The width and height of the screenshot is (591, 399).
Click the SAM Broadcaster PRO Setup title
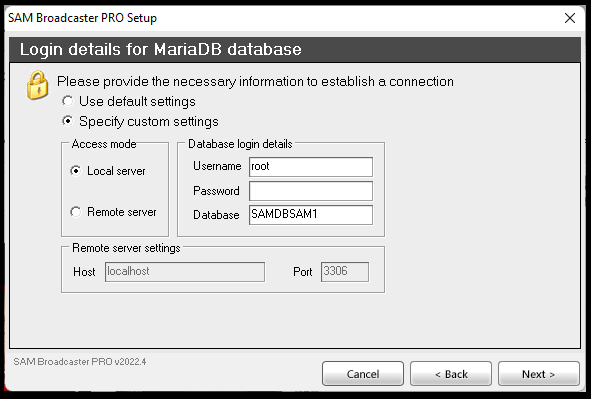pyautogui.click(x=83, y=18)
